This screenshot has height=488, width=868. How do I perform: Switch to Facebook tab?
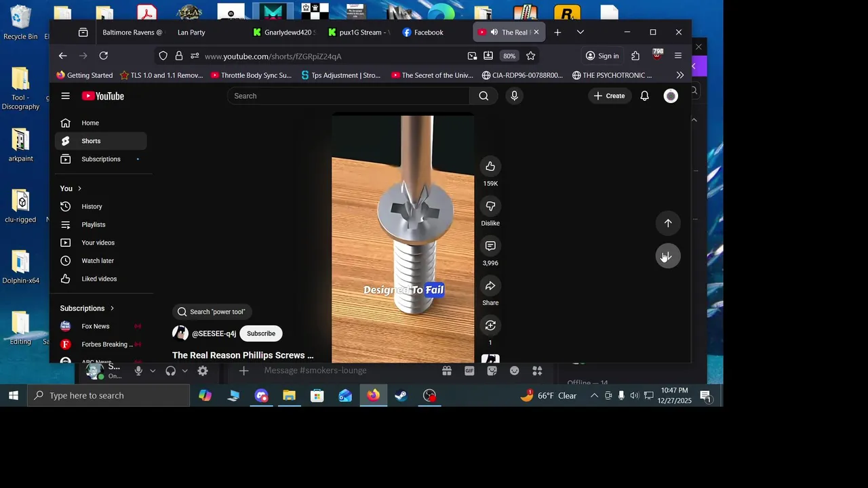tap(433, 32)
